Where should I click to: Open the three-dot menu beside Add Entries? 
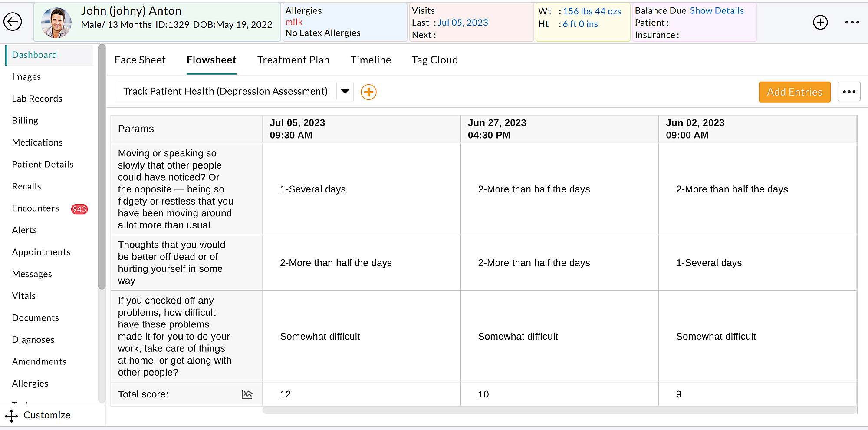(848, 92)
